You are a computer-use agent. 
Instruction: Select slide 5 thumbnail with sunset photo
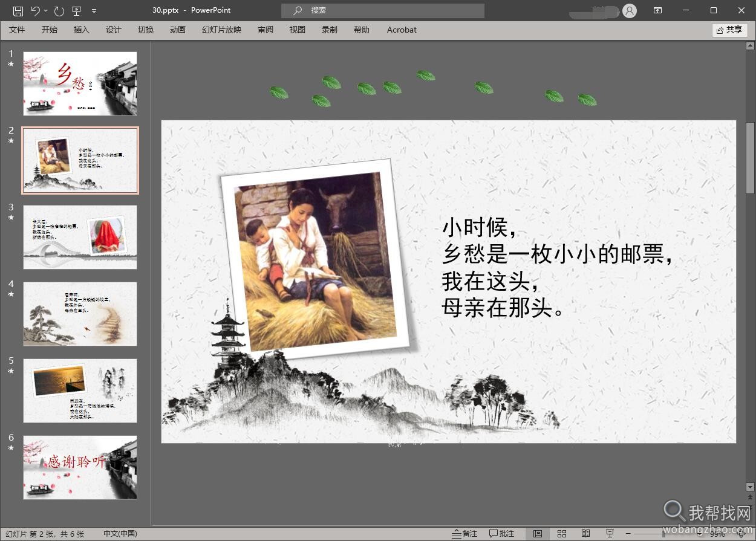pos(80,390)
